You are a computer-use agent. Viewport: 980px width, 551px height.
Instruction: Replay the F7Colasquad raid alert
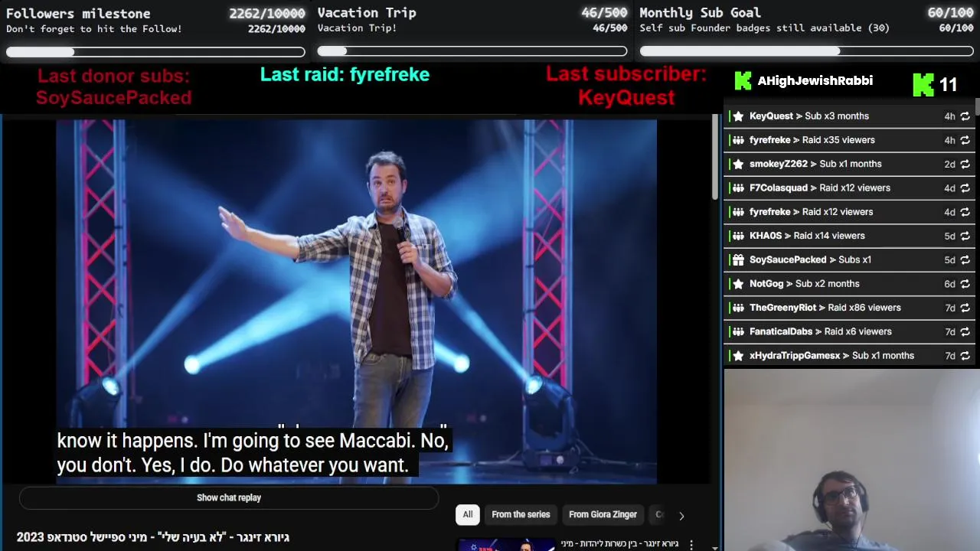[965, 188]
